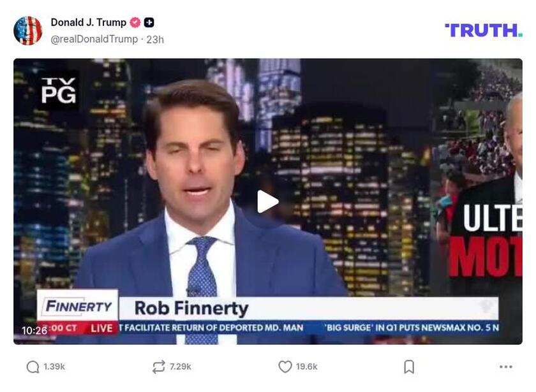The width and height of the screenshot is (536, 392).
Task: Click the @realDonaldTrump handle
Action: click(94, 40)
